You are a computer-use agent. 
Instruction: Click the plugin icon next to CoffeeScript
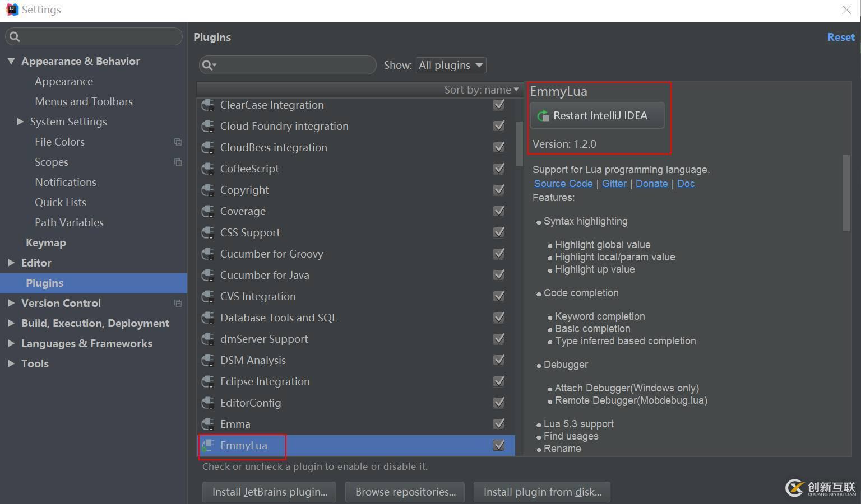point(208,169)
